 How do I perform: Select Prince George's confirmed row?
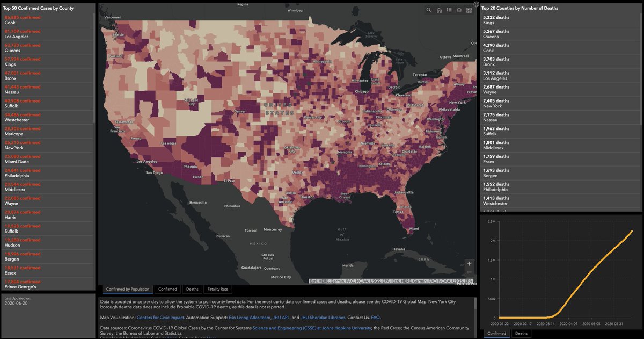pyautogui.click(x=48, y=284)
